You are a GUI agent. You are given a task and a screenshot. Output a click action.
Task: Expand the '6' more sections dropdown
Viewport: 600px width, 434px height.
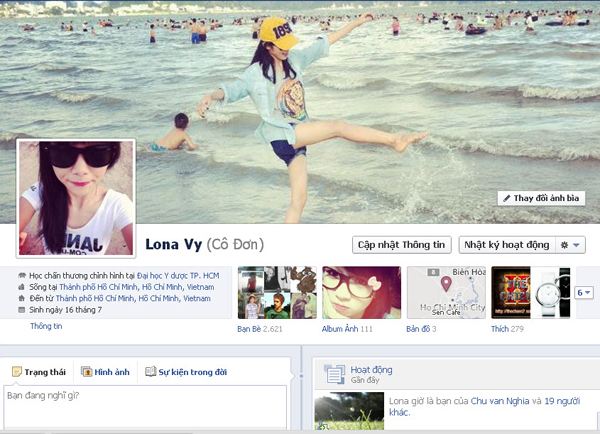pos(584,293)
